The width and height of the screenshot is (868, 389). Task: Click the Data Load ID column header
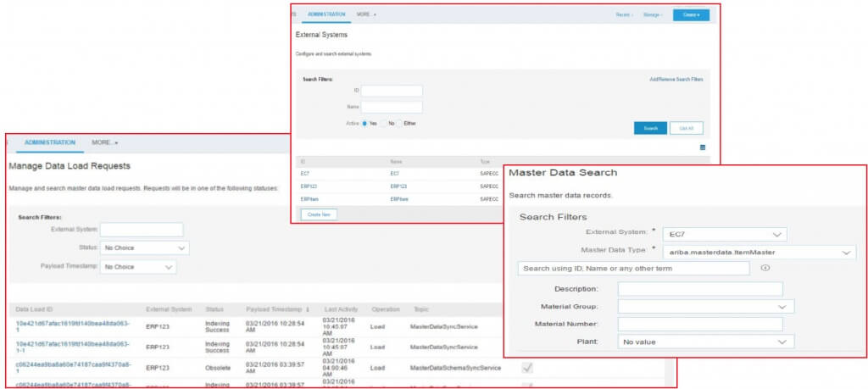click(34, 309)
